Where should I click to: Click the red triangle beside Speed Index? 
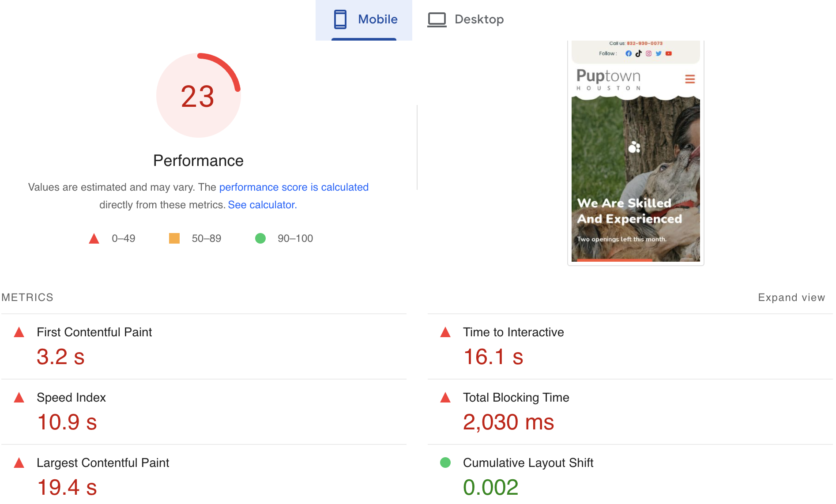(19, 398)
